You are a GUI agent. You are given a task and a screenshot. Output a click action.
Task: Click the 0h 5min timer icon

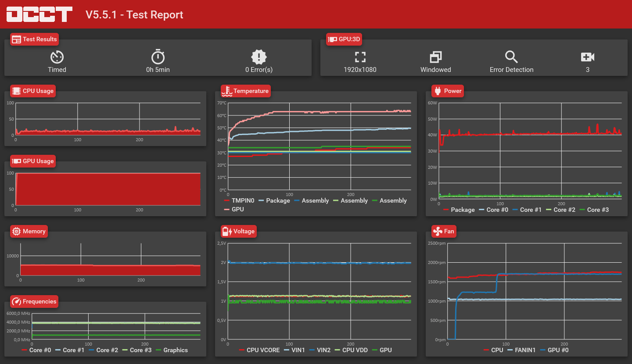pyautogui.click(x=158, y=57)
